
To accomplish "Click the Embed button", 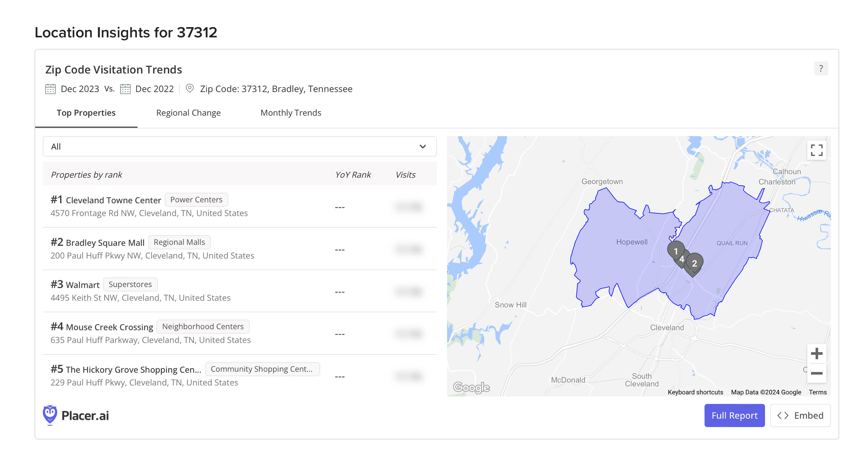I will click(800, 415).
